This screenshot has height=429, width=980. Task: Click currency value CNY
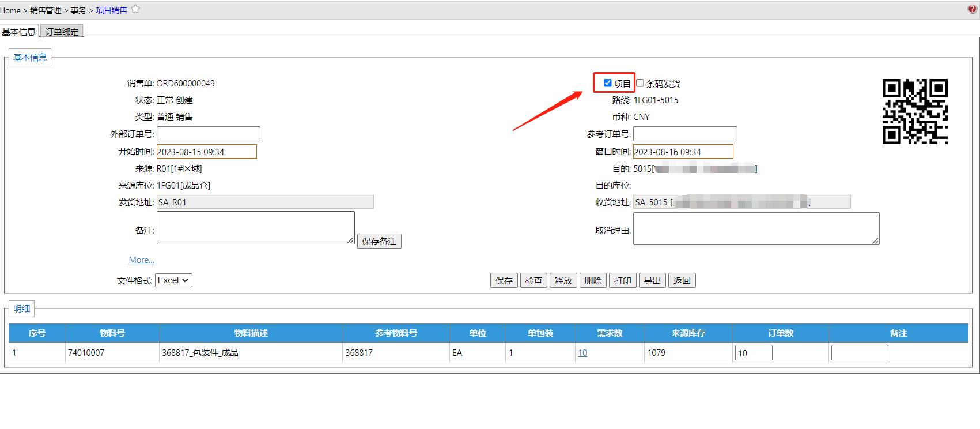641,117
